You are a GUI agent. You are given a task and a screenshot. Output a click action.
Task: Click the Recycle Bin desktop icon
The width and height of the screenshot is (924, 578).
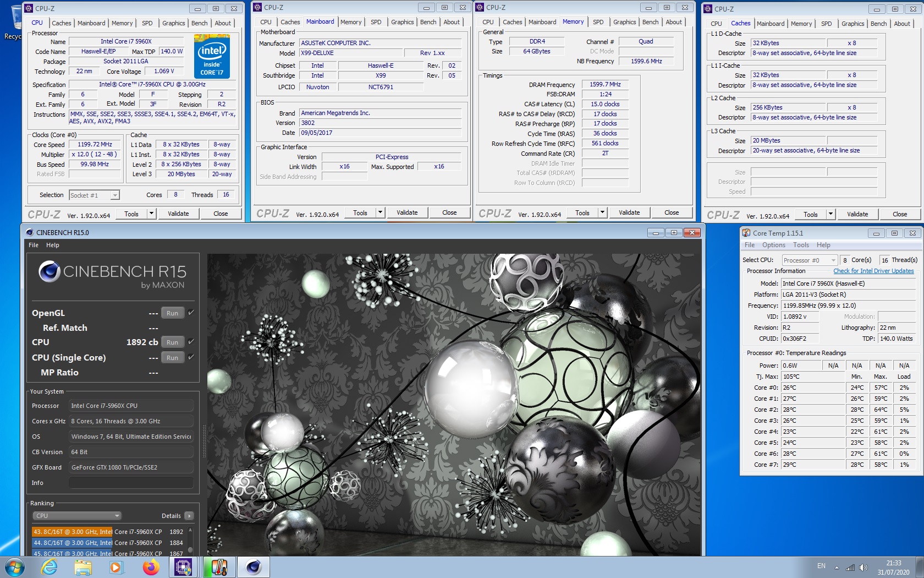point(15,22)
